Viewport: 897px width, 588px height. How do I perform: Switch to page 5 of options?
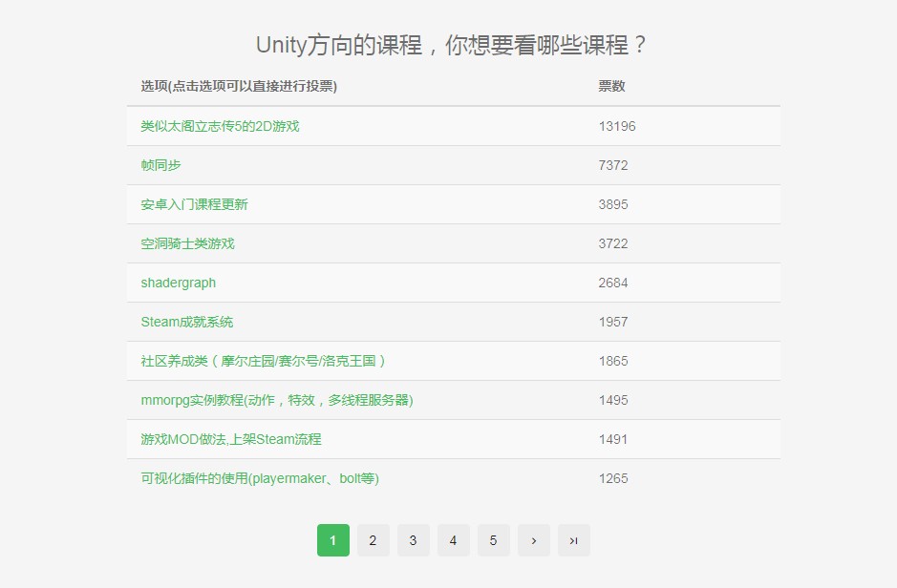493,539
